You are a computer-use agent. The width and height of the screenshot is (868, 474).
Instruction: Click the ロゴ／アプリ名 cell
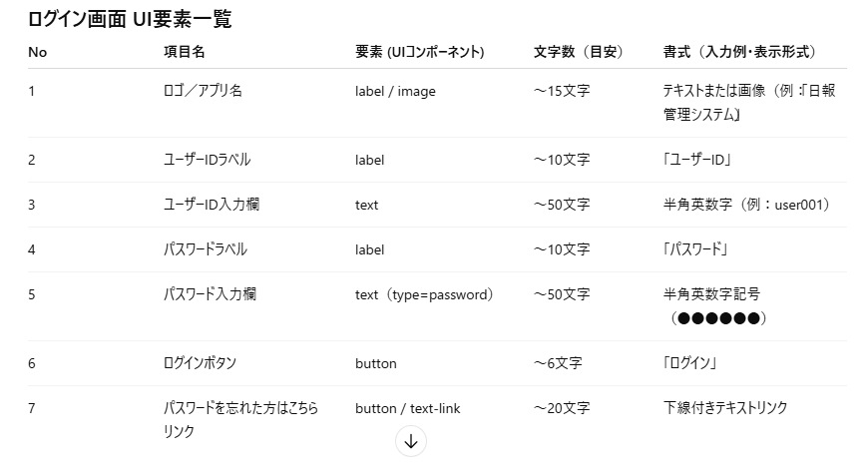pos(203,91)
